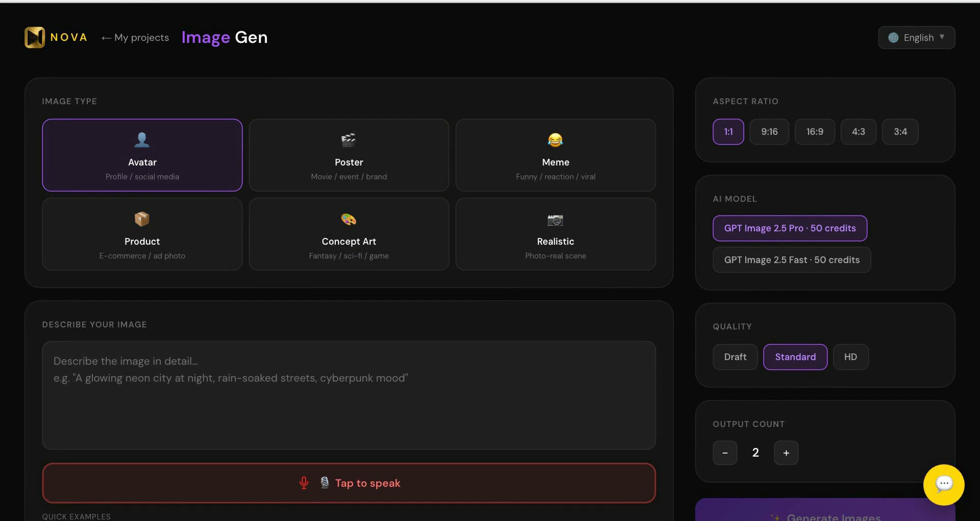This screenshot has height=521, width=980.
Task: Go back to My projects
Action: [135, 38]
